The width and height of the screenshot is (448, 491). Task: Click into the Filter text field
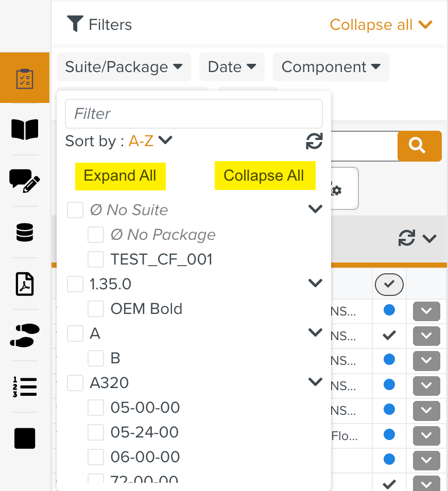pos(194,114)
